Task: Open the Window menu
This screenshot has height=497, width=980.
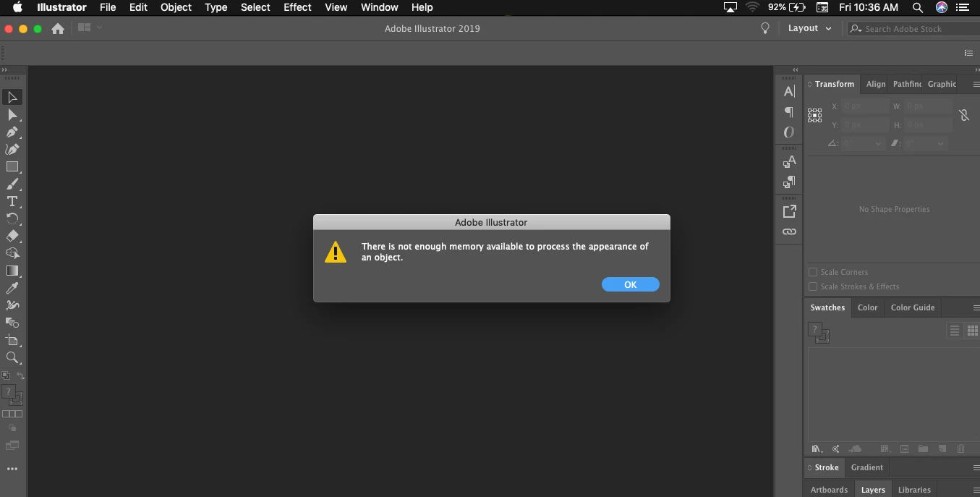Action: pos(379,7)
